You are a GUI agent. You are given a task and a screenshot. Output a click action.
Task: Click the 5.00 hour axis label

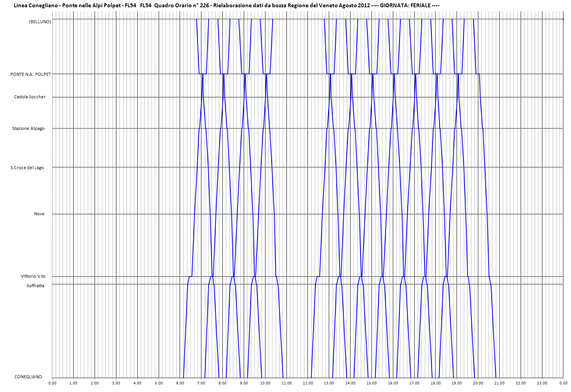click(159, 383)
